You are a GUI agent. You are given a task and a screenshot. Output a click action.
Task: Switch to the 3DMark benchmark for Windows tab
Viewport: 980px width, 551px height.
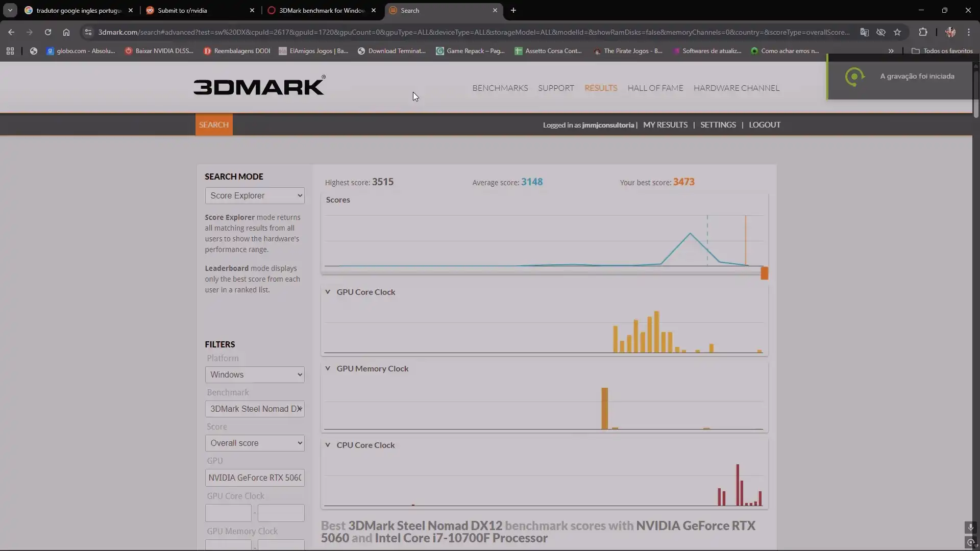click(x=322, y=10)
